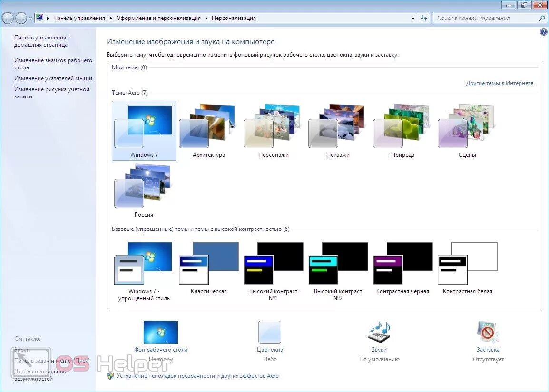
Task: Apply the Природа theme
Action: [x=402, y=131]
